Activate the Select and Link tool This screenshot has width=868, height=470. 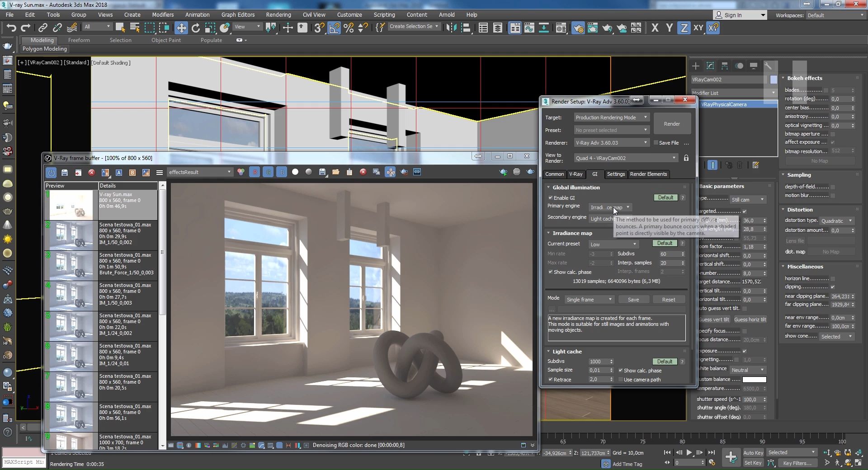[x=42, y=28]
